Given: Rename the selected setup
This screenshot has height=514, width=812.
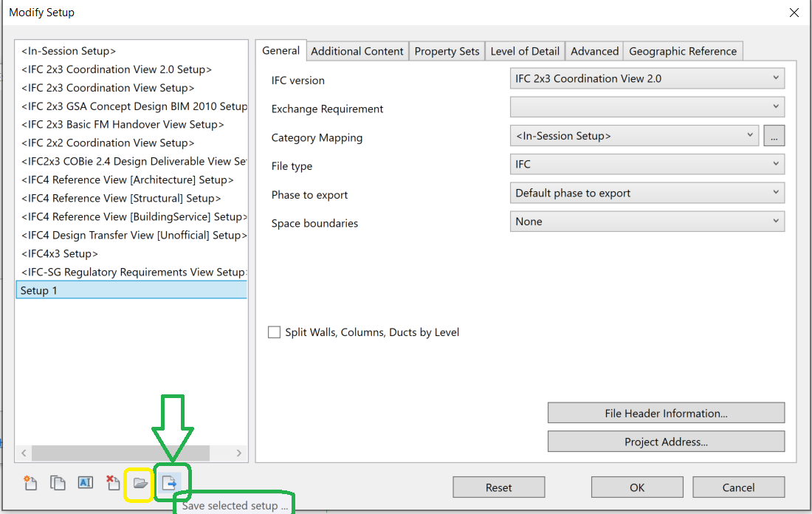Looking at the screenshot, I should coord(85,483).
